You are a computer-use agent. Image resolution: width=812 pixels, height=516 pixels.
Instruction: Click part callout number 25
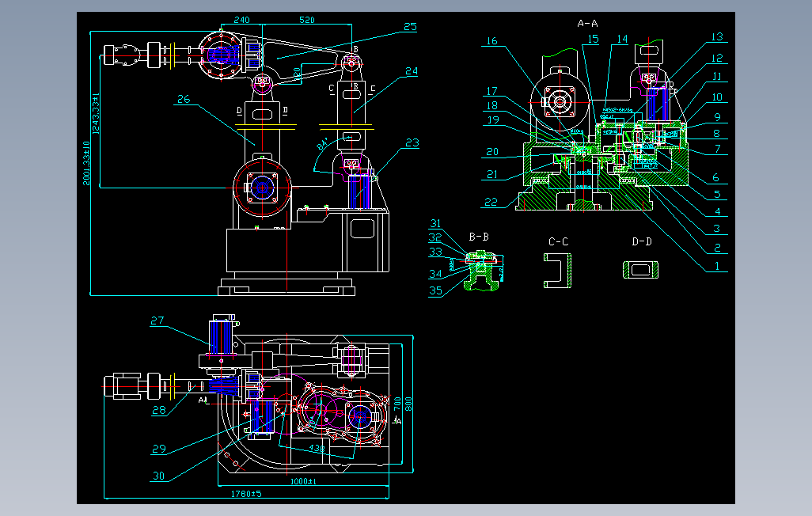410,26
